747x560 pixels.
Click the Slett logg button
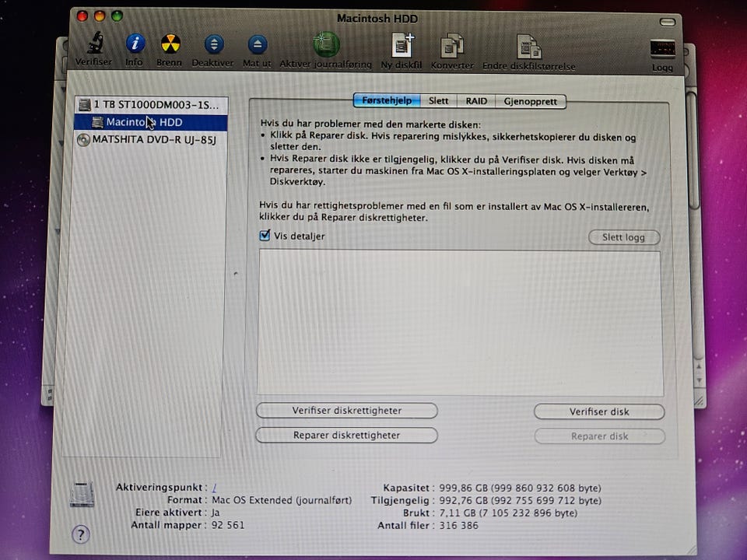tap(623, 237)
